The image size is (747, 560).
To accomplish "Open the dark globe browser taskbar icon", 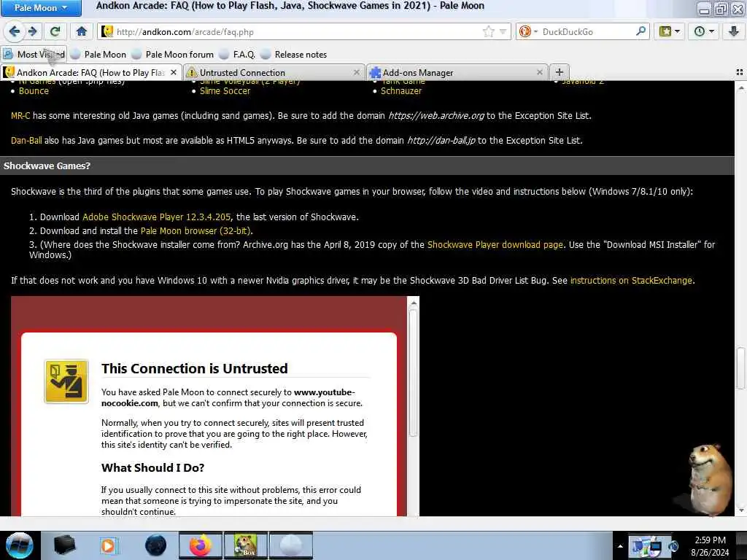I will tap(155, 545).
